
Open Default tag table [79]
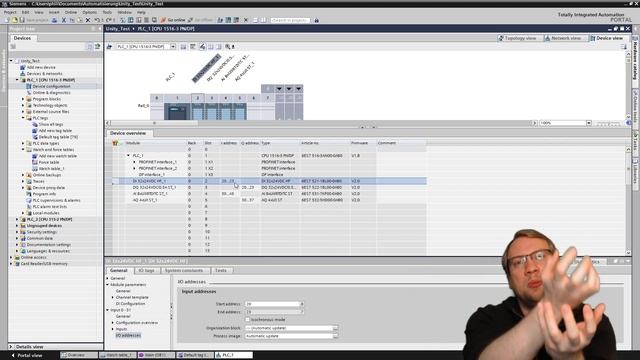pos(58,137)
